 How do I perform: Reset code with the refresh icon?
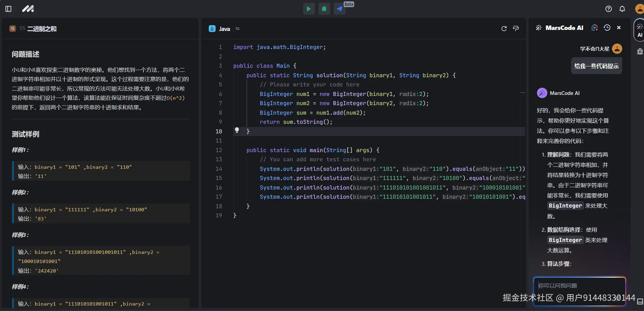click(x=504, y=29)
